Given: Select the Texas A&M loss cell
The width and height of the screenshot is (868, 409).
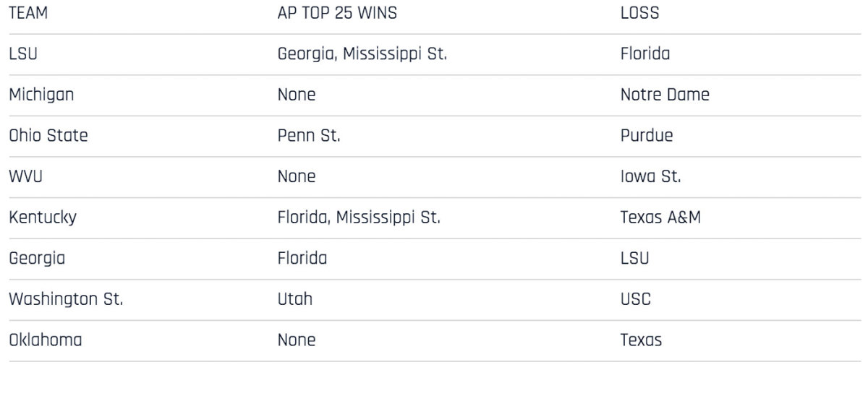Looking at the screenshot, I should [x=660, y=218].
